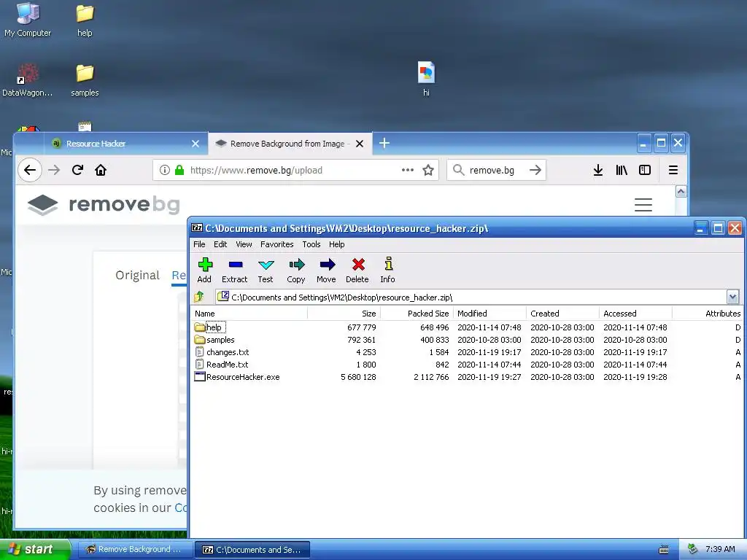747x560 pixels.
Task: Go back in the browser
Action: pos(29,170)
